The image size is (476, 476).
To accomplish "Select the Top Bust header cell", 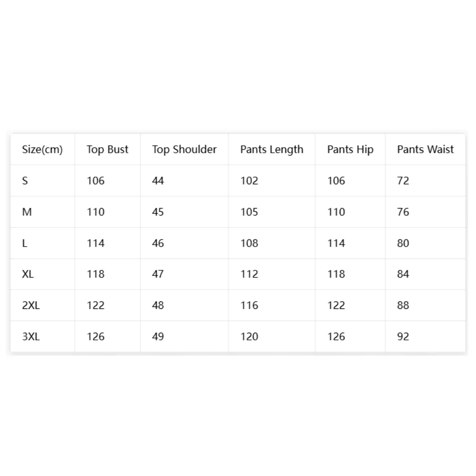I will [x=108, y=149].
